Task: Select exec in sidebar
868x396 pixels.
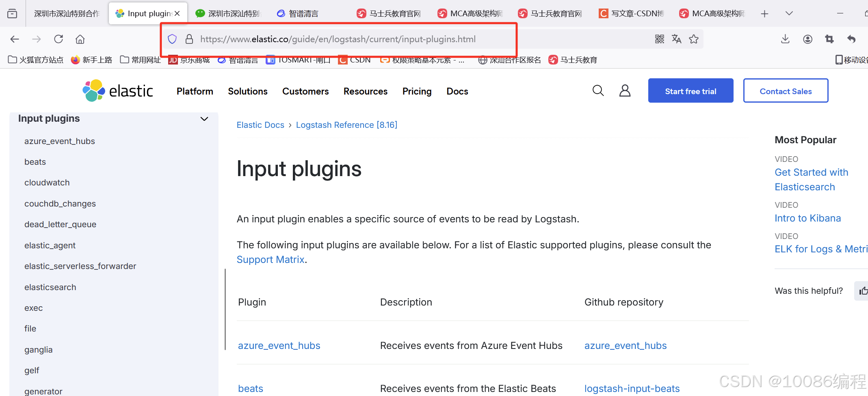Action: [x=33, y=308]
